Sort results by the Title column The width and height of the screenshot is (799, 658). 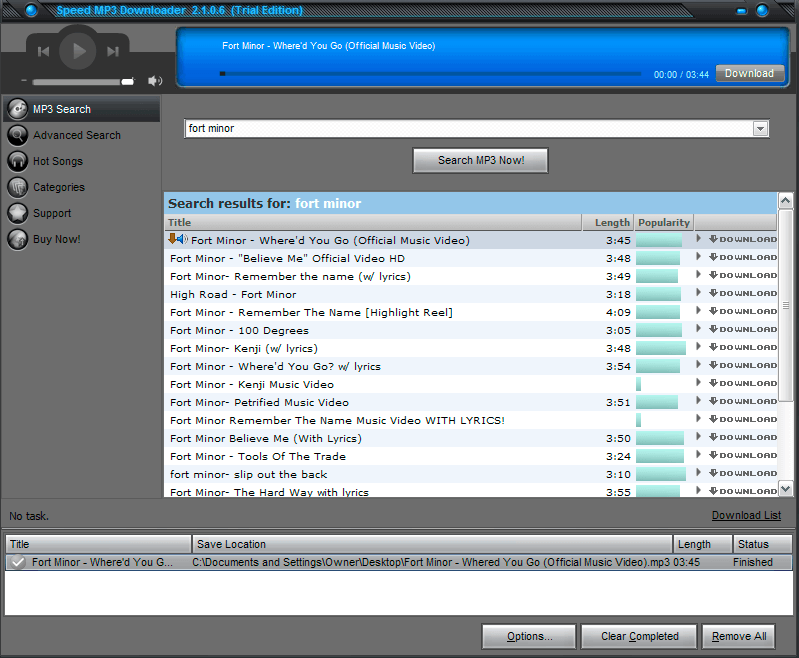coord(374,223)
